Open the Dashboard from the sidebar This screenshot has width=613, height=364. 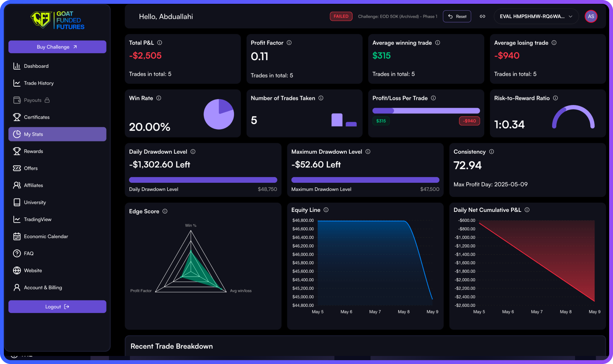[36, 66]
